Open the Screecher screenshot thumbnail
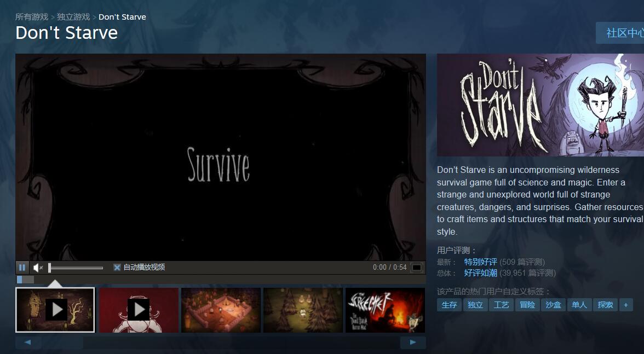The image size is (644, 354). click(x=385, y=310)
